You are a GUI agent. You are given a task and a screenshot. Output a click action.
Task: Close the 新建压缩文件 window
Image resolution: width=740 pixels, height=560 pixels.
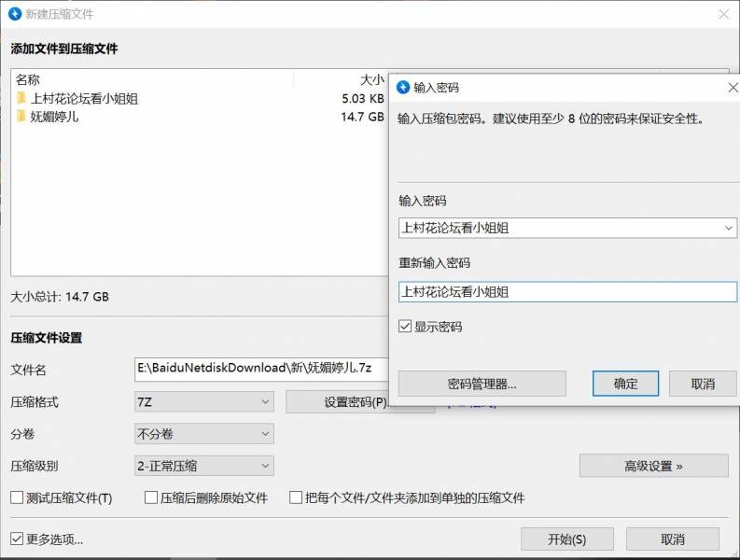(723, 14)
